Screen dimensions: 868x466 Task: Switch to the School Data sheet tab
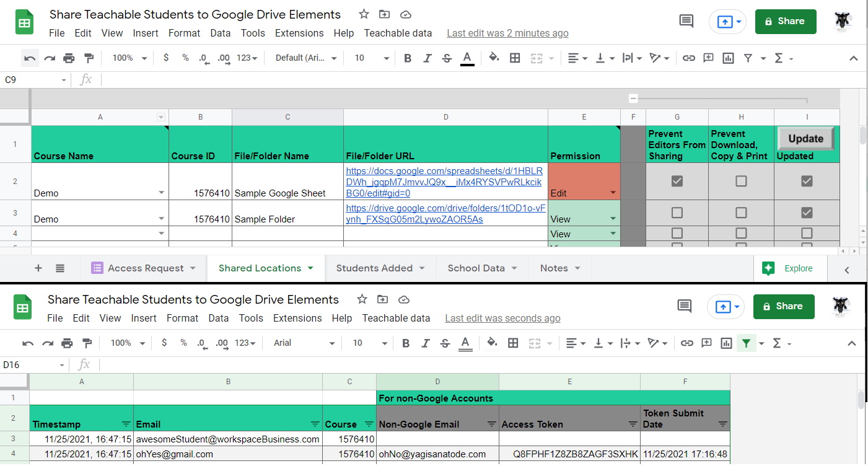(x=483, y=268)
